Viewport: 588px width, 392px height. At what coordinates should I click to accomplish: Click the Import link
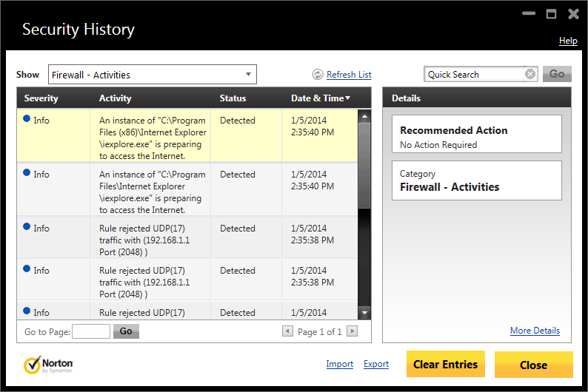339,364
